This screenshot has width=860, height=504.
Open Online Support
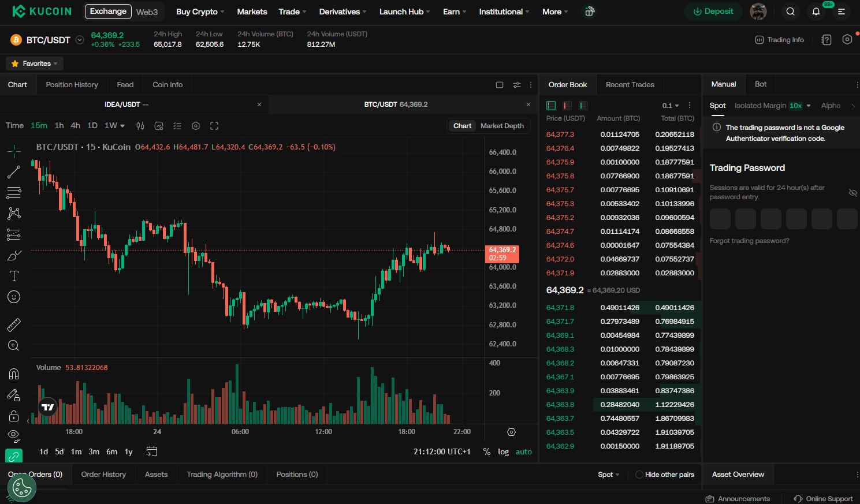pos(824,499)
